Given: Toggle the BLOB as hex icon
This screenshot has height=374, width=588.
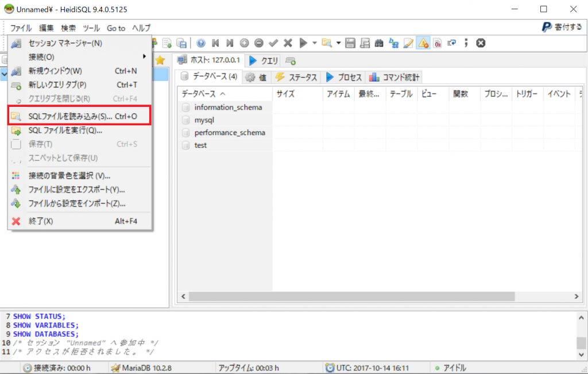Looking at the screenshot, I should pos(437,43).
